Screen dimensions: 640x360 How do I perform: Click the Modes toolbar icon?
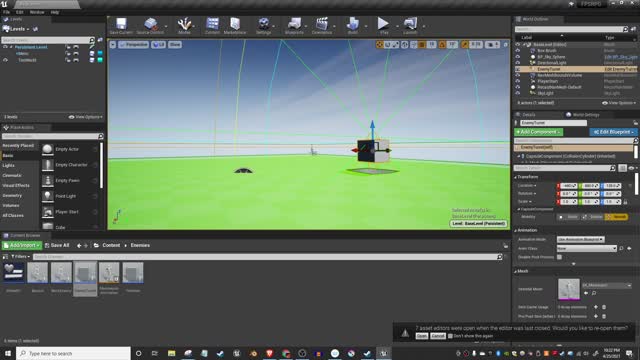(x=184, y=24)
